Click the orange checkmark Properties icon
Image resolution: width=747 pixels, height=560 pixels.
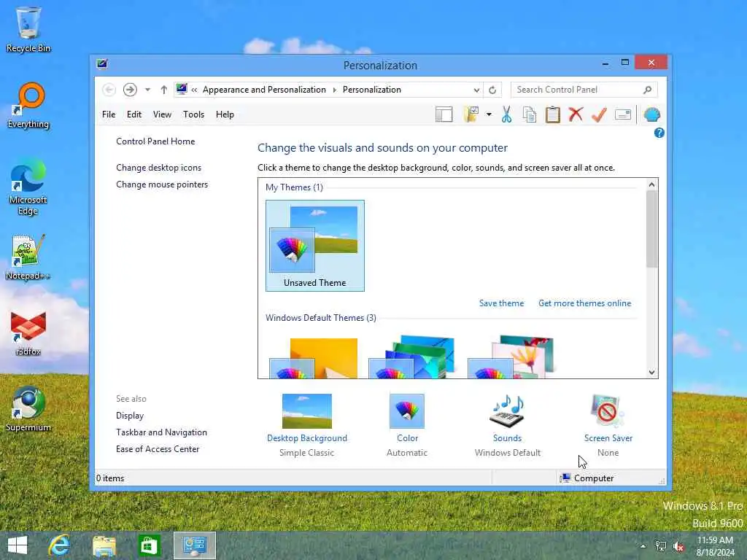599,114
